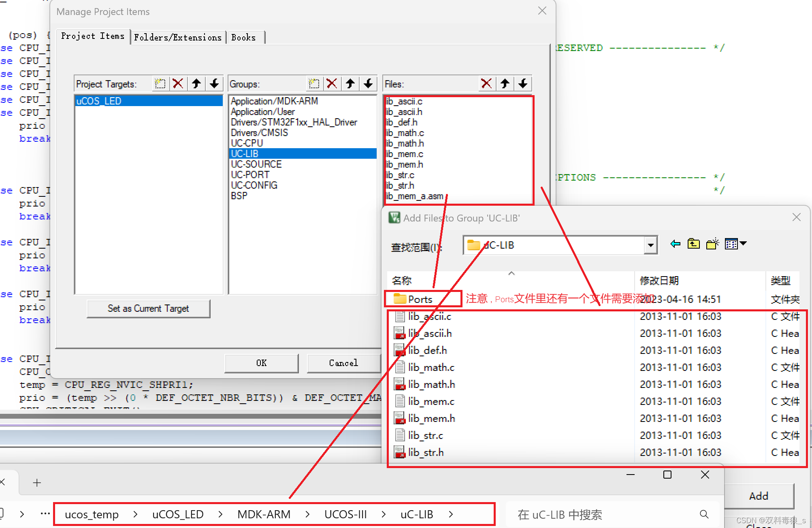Select UC-CONFIG group

coord(303,185)
